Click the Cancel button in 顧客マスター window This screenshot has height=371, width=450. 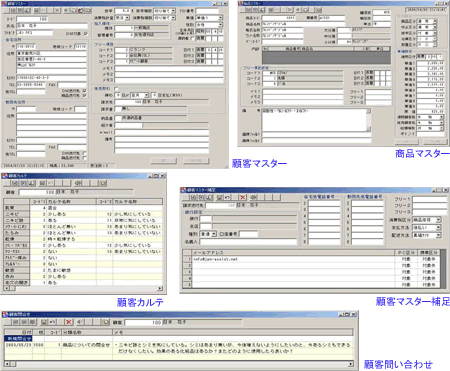[x=196, y=161]
